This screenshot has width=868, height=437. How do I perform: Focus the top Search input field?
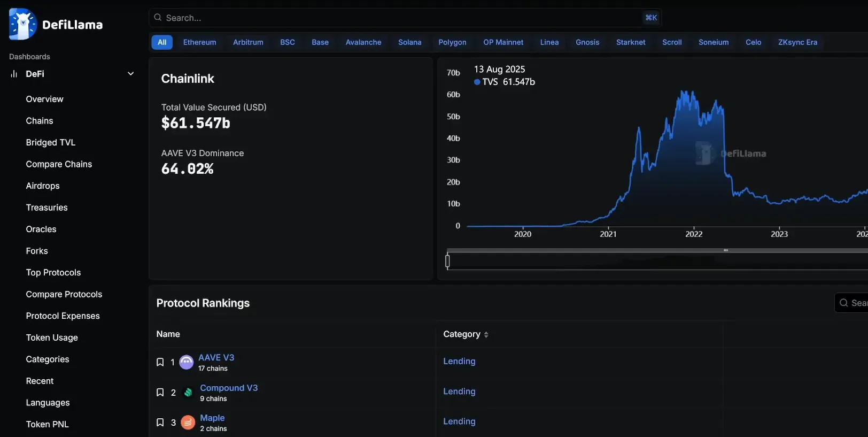pos(405,18)
